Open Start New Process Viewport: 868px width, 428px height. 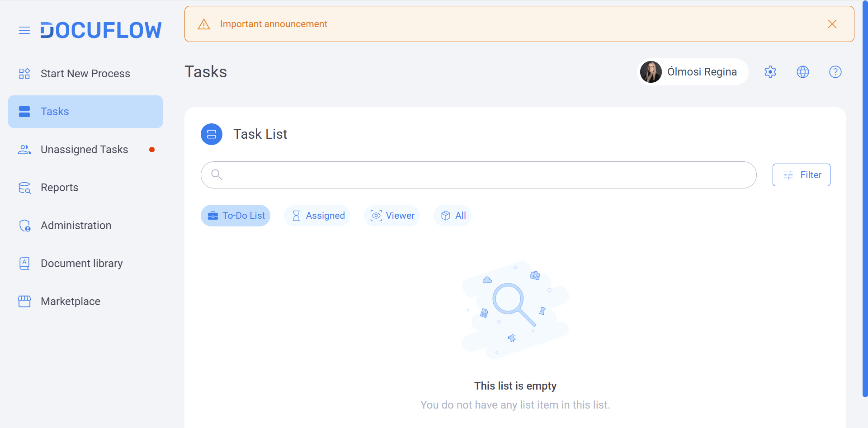[x=85, y=74]
